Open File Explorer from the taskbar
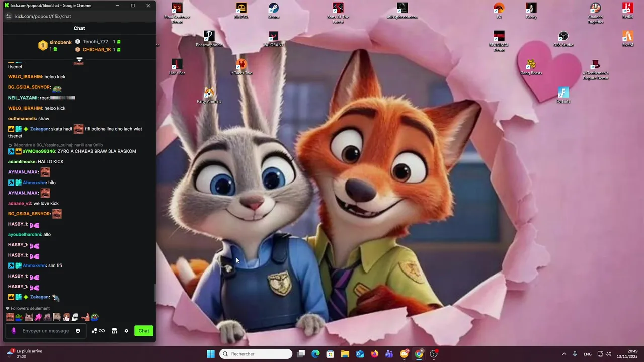 [345, 354]
